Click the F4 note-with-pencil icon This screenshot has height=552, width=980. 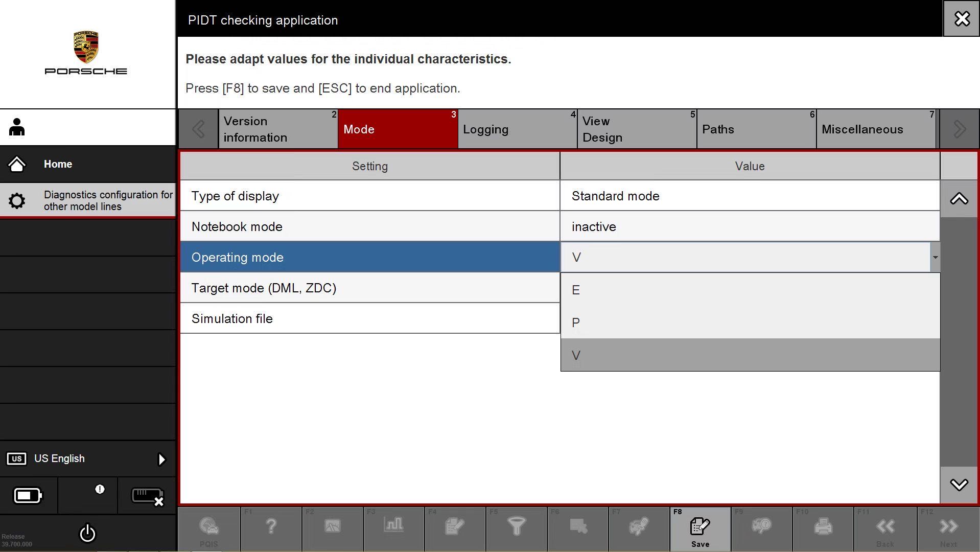[x=454, y=526]
